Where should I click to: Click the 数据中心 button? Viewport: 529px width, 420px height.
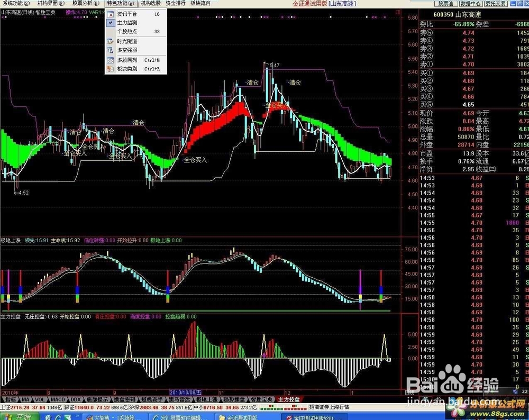[x=471, y=3]
